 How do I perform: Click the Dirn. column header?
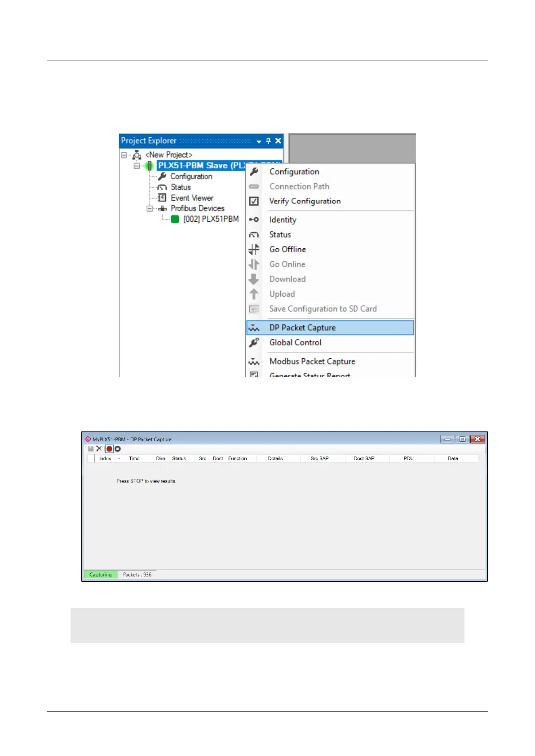click(161, 458)
